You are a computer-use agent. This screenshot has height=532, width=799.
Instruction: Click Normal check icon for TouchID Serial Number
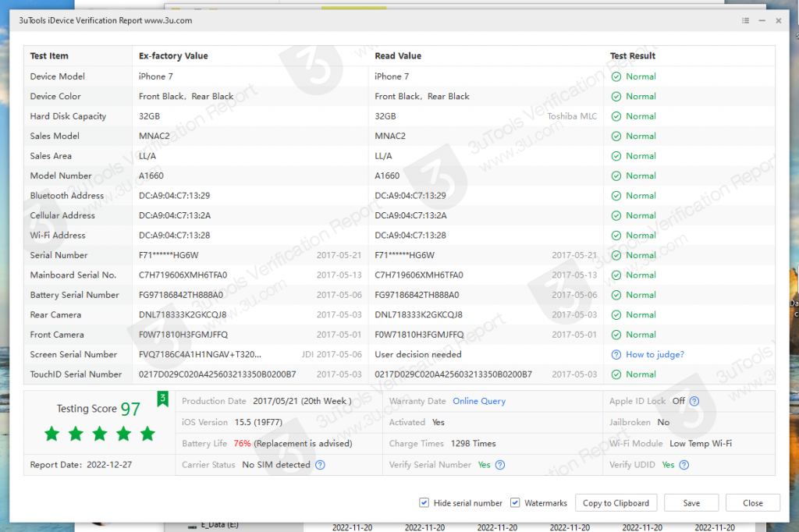pos(616,374)
